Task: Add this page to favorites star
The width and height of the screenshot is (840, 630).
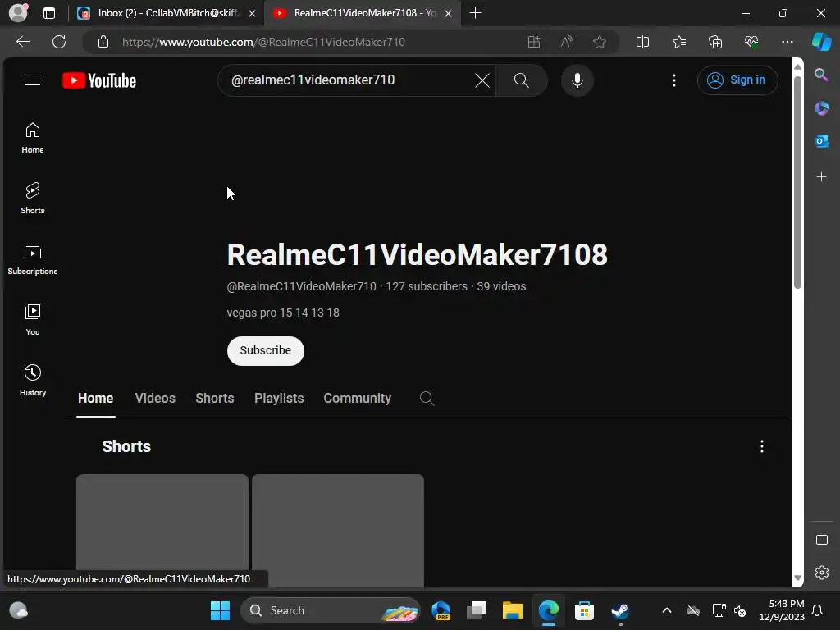Action: click(x=600, y=42)
